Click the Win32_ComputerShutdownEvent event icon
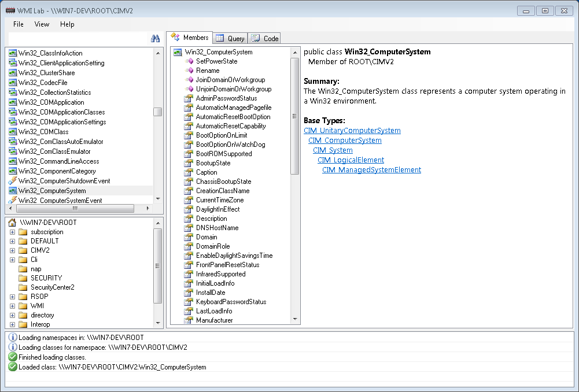Screen dimensions: 579x392 (x=13, y=181)
